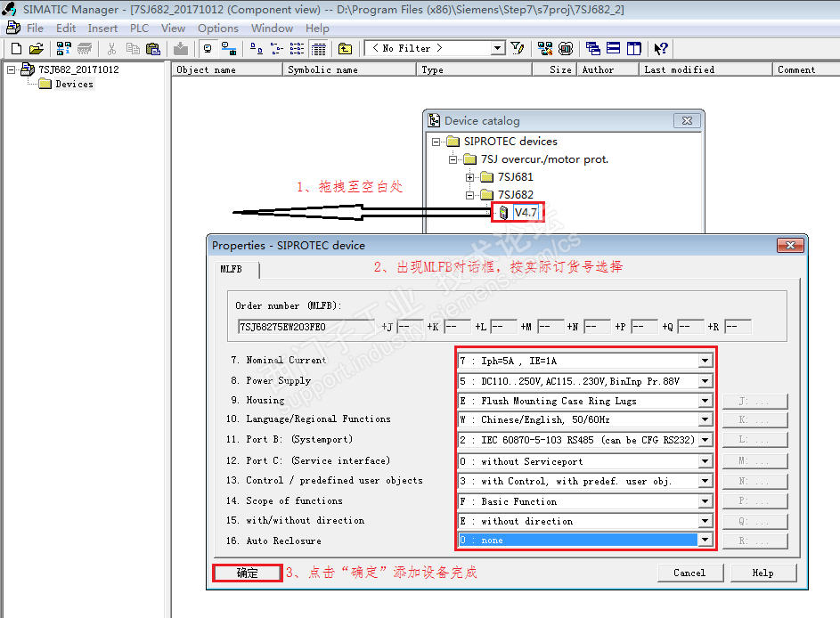Image resolution: width=840 pixels, height=618 pixels.
Task: Select Large Icons view button
Action: click(257, 49)
